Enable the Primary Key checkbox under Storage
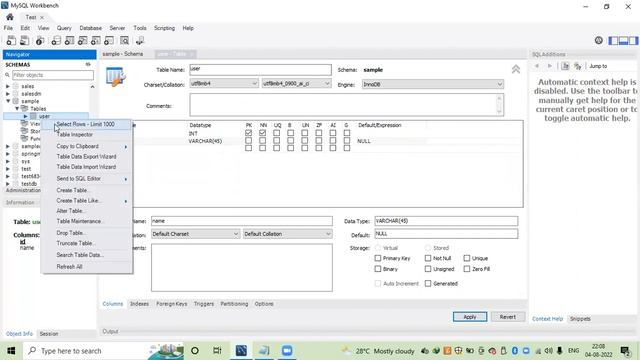This screenshot has height=360, width=640. coord(378,258)
